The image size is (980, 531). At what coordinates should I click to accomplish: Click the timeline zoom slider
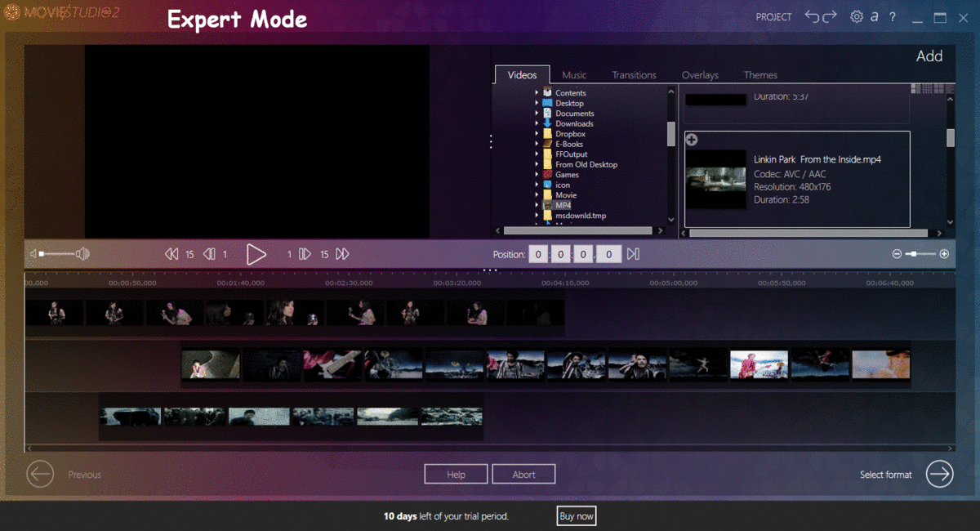920,254
